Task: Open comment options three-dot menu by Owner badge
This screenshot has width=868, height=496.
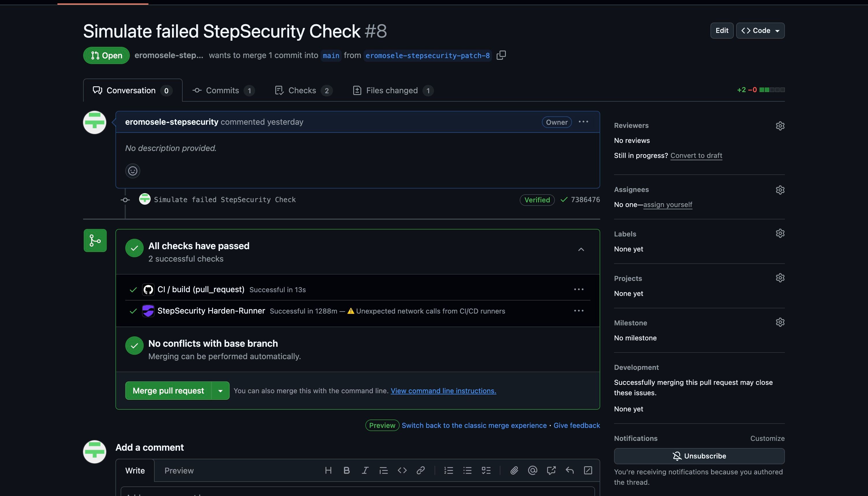Action: tap(583, 122)
